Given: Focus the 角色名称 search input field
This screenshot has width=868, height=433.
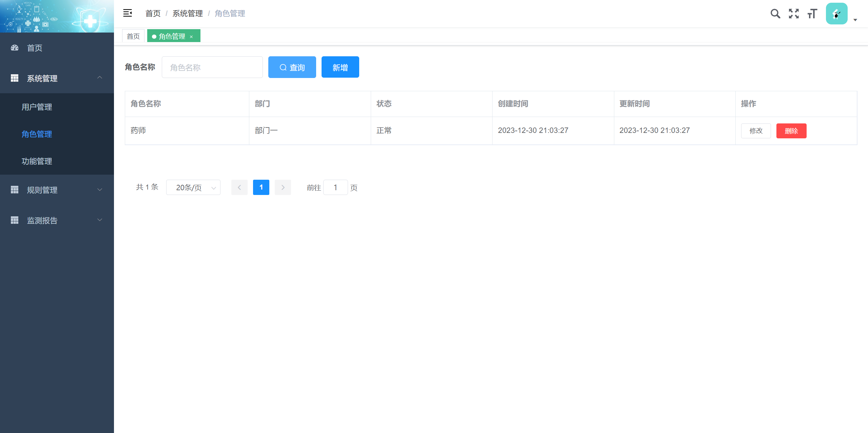Looking at the screenshot, I should [212, 67].
